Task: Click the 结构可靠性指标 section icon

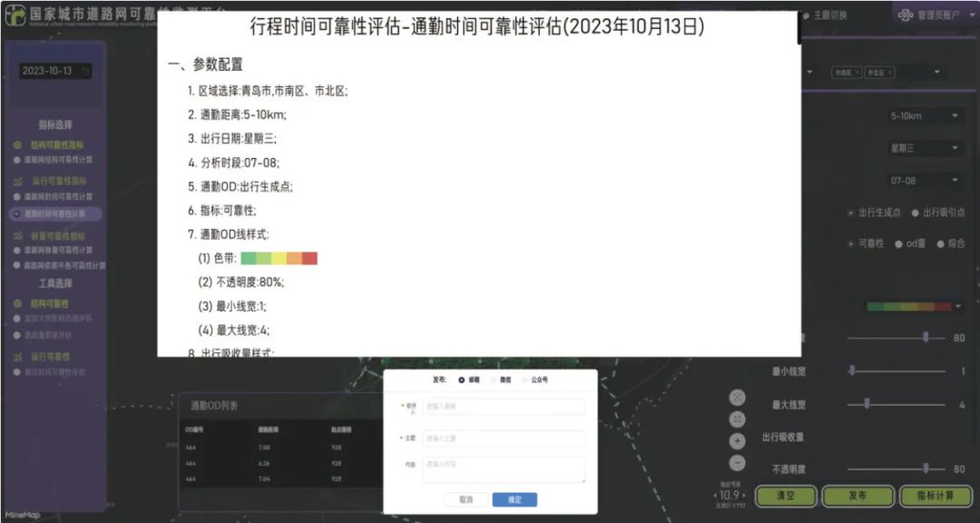Action: pos(17,145)
